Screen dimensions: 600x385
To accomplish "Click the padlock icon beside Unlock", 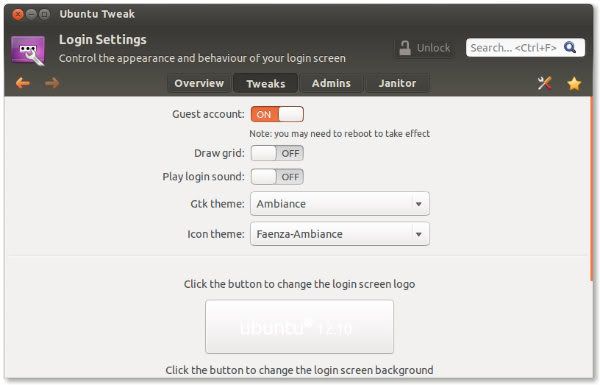I will coord(404,48).
